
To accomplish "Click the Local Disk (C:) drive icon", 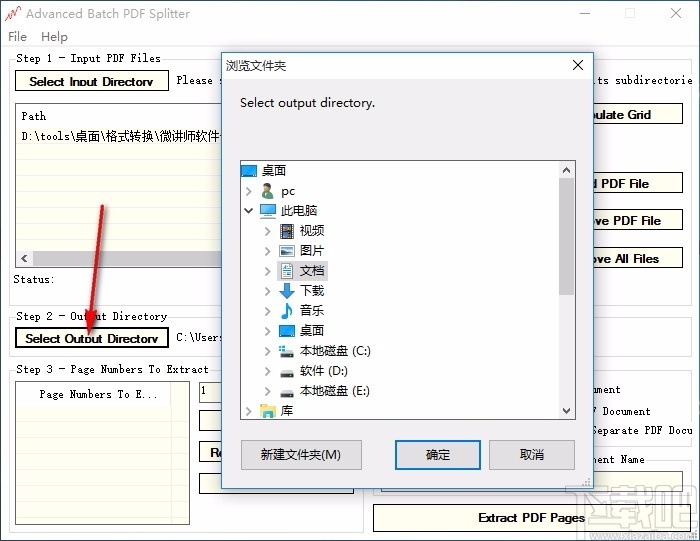I will 286,351.
